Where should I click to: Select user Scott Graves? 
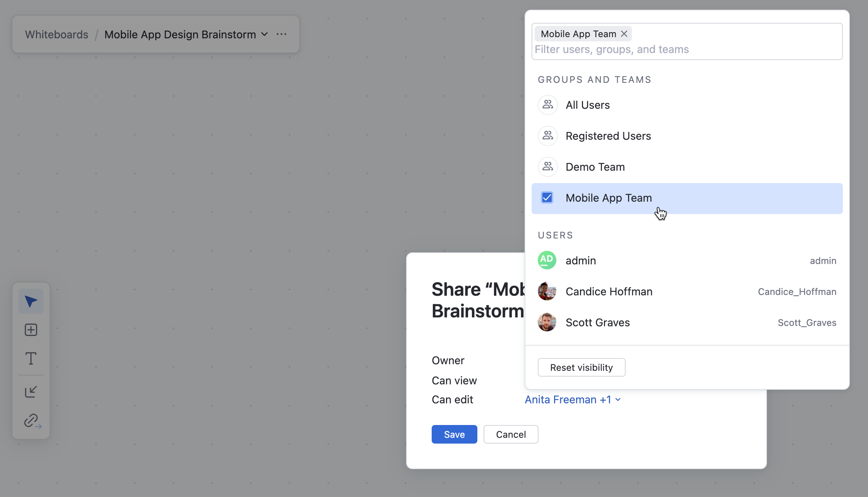point(597,322)
